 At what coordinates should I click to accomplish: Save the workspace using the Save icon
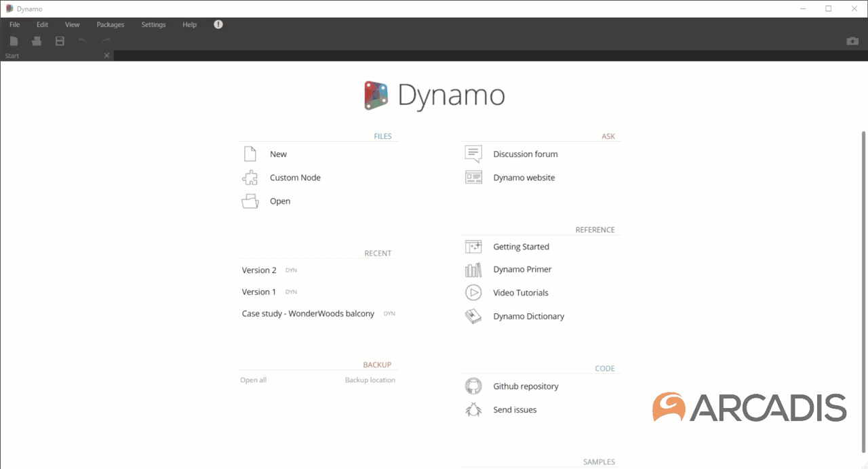(x=59, y=41)
